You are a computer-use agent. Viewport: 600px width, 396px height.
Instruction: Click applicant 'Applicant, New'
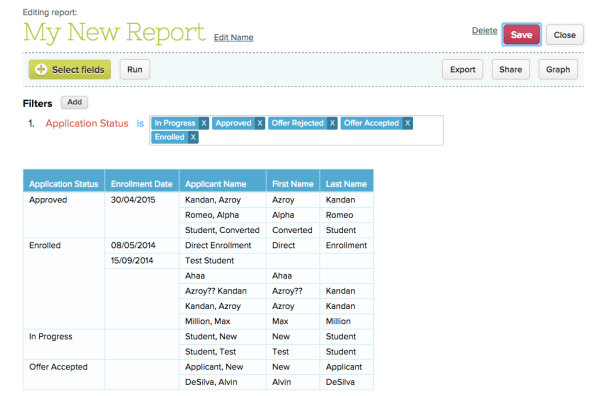coord(214,367)
